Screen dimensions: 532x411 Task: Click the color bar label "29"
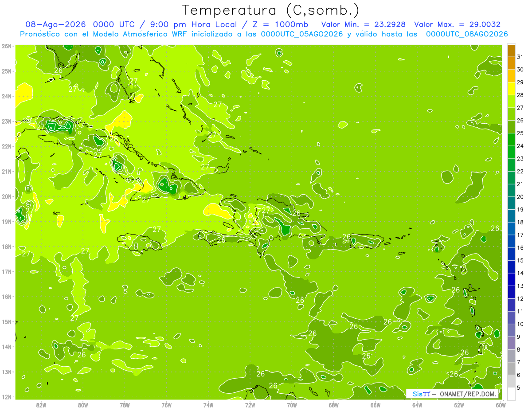[x=520, y=82]
